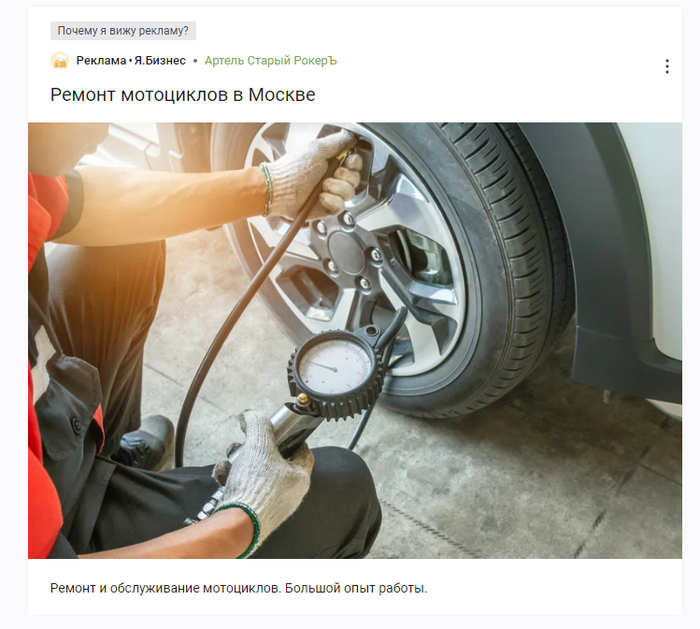Click the advertiser avatar icon
Image resolution: width=700 pixels, height=629 pixels.
(x=59, y=60)
